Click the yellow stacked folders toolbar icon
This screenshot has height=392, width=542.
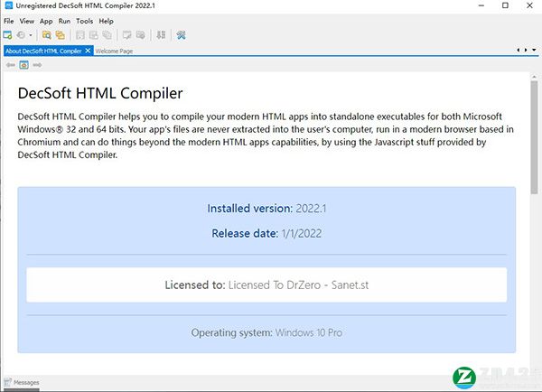click(61, 35)
